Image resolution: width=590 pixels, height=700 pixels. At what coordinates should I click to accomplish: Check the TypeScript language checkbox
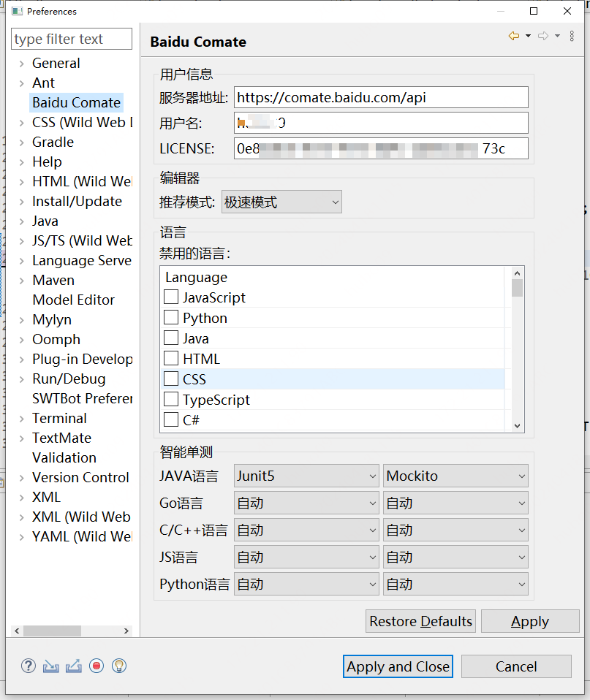[x=171, y=400]
